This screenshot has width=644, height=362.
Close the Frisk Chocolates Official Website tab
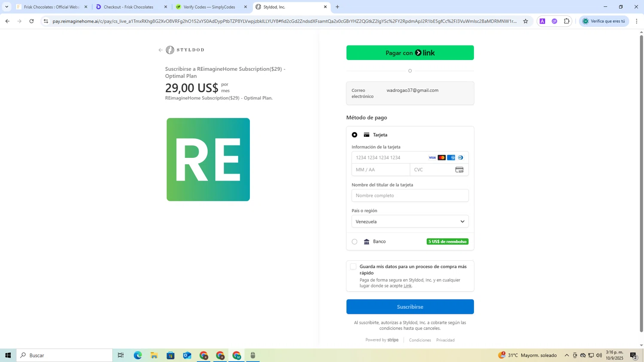[86, 7]
